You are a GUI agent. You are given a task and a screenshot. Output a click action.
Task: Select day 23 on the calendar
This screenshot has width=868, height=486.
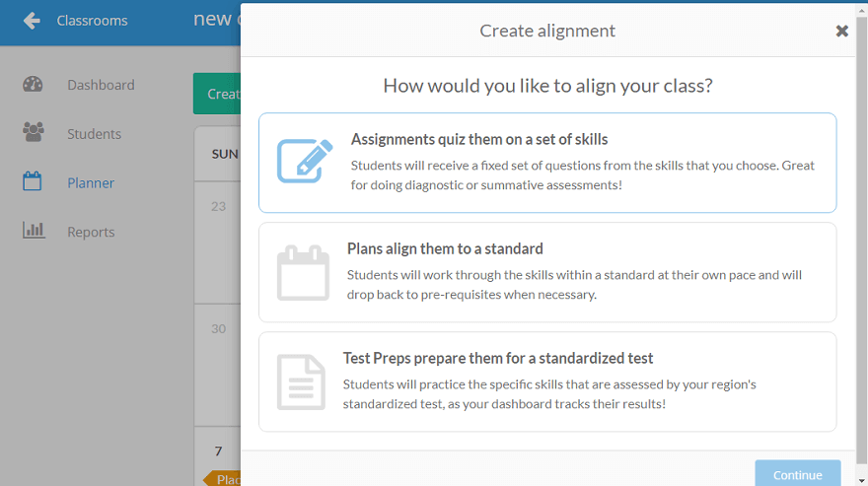pos(219,206)
